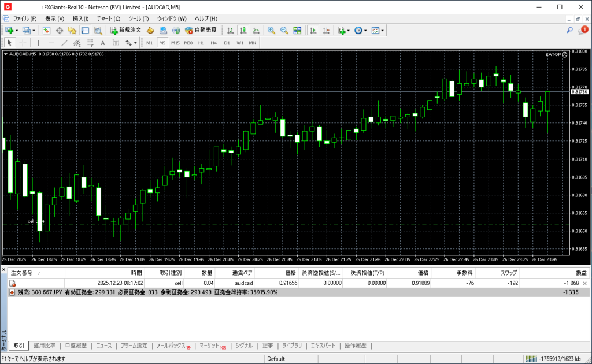Toggle the chart auto-scroll button
The width and height of the screenshot is (592, 364).
click(313, 30)
